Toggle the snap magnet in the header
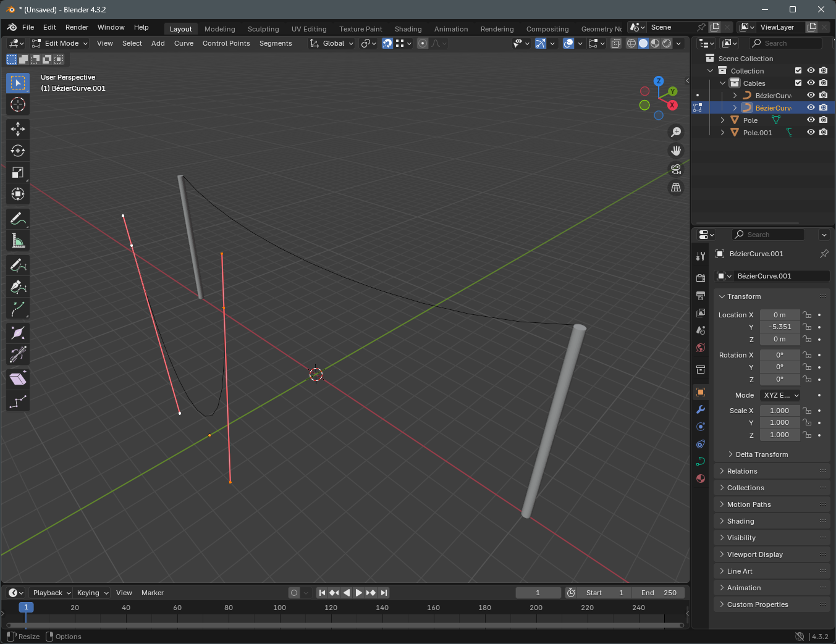The width and height of the screenshot is (836, 644). 387,43
